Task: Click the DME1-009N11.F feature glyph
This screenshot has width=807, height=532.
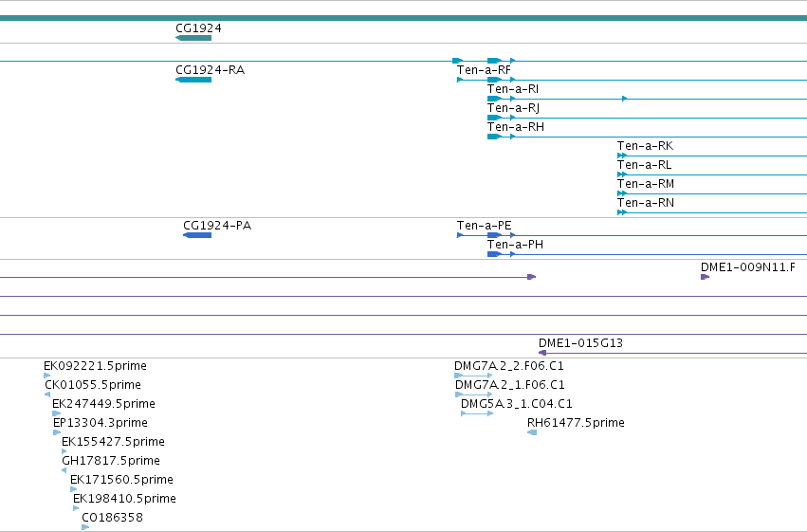Action: pos(706,277)
